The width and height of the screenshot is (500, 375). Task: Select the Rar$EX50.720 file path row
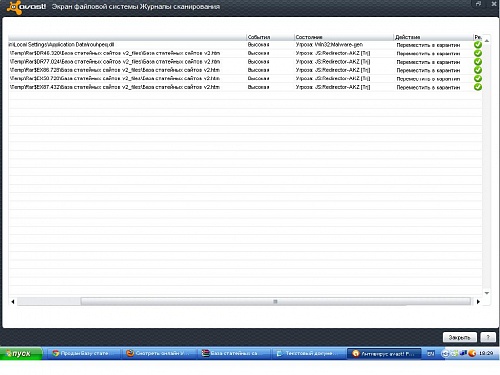(x=114, y=78)
